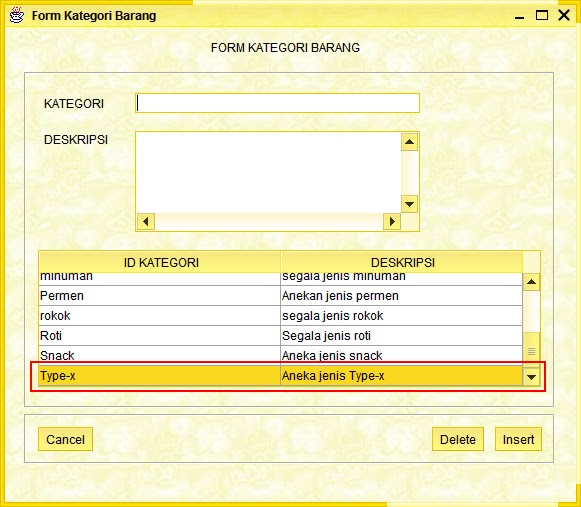Select the Snack category cell
Viewport: 581px width, 507px height.
[x=160, y=355]
